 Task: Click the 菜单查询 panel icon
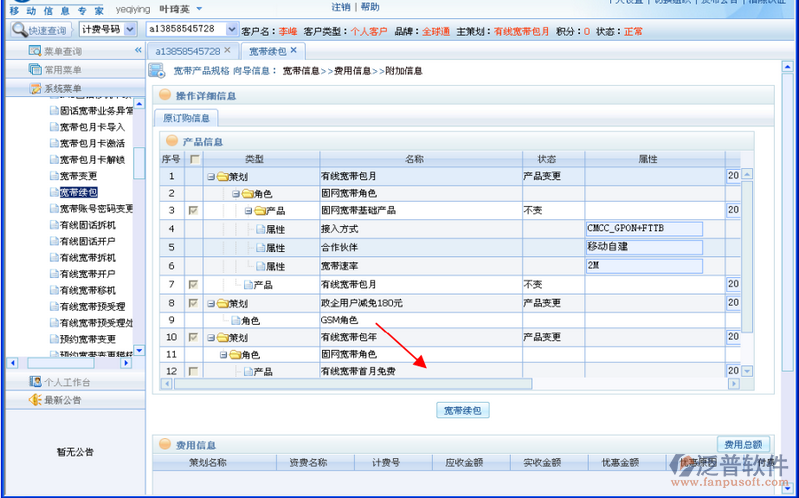pyautogui.click(x=35, y=51)
